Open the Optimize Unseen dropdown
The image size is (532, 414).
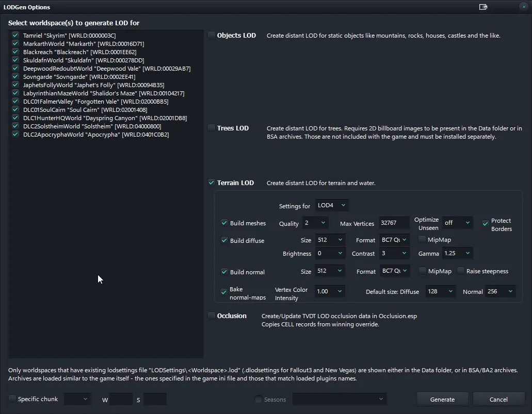(x=457, y=223)
